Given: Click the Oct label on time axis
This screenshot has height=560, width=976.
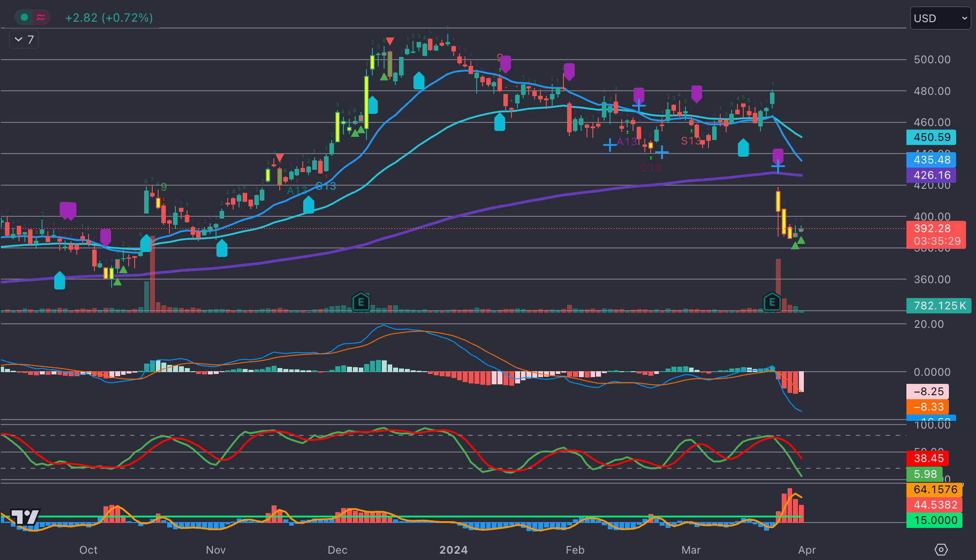Looking at the screenshot, I should (88, 550).
